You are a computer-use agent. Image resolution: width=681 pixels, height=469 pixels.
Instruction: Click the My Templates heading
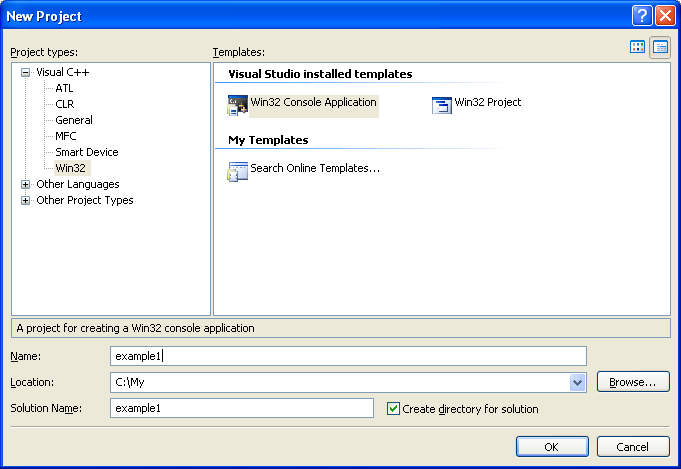268,140
